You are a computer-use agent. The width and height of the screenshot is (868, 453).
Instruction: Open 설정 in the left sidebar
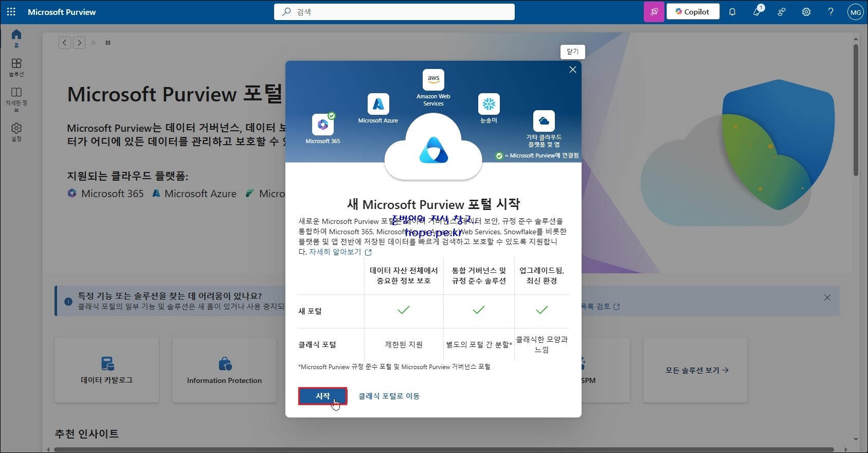pos(16,132)
